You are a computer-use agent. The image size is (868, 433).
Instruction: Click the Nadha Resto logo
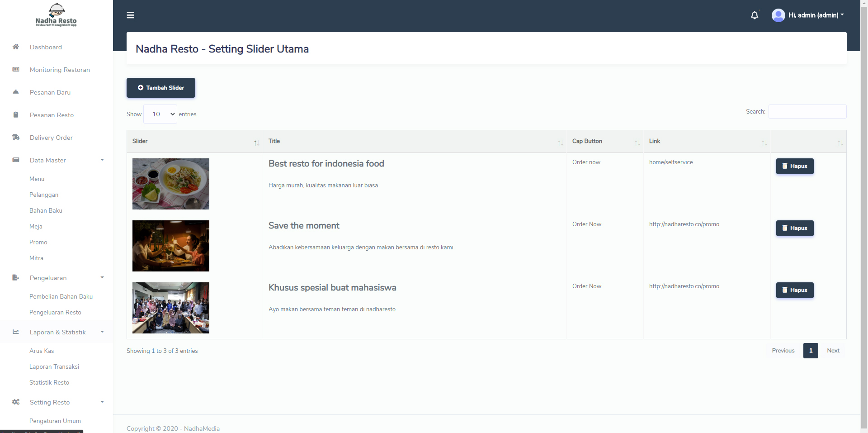[56, 15]
